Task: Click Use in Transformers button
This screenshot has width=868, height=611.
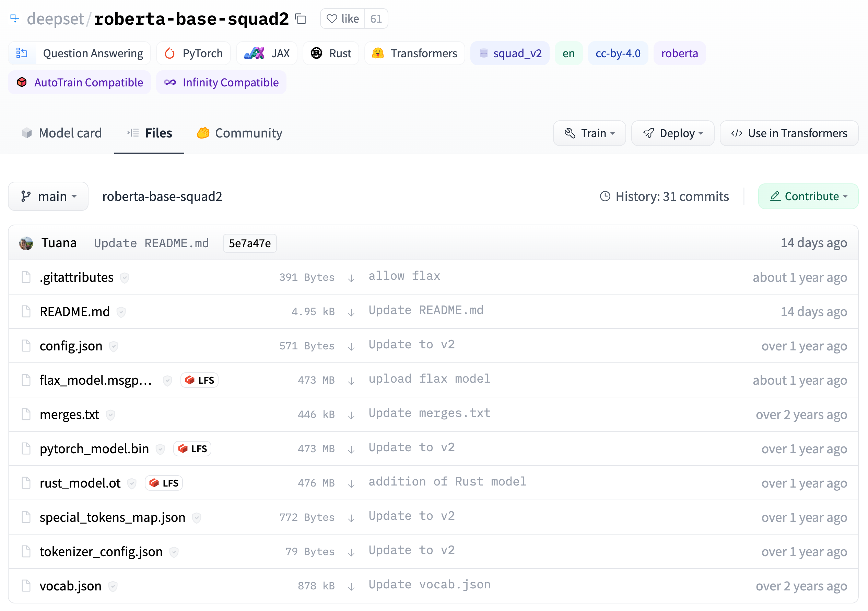Action: tap(789, 133)
